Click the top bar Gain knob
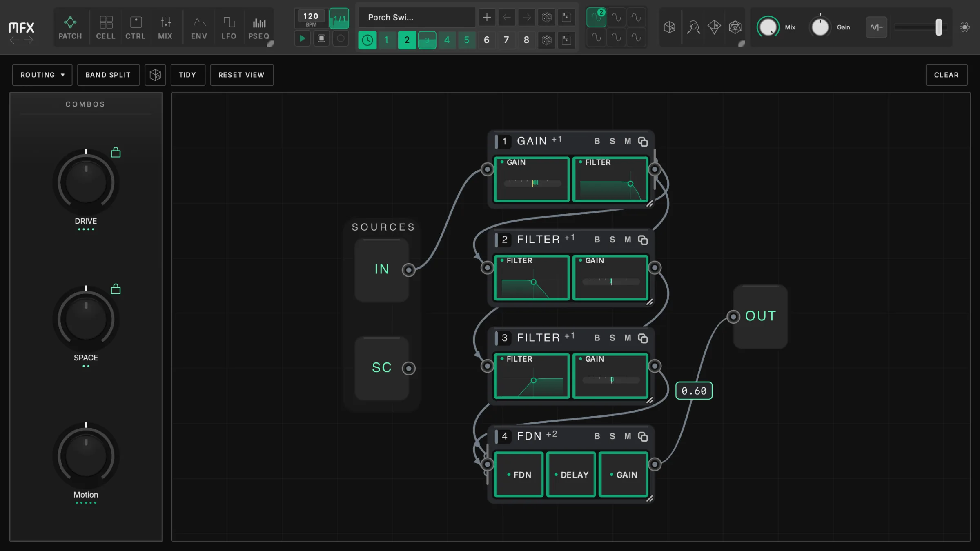This screenshot has height=551, width=980. point(820,27)
